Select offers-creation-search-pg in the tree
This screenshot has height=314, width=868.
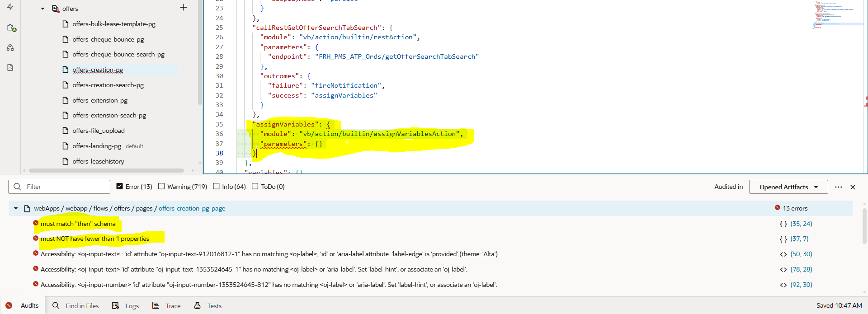(x=108, y=85)
